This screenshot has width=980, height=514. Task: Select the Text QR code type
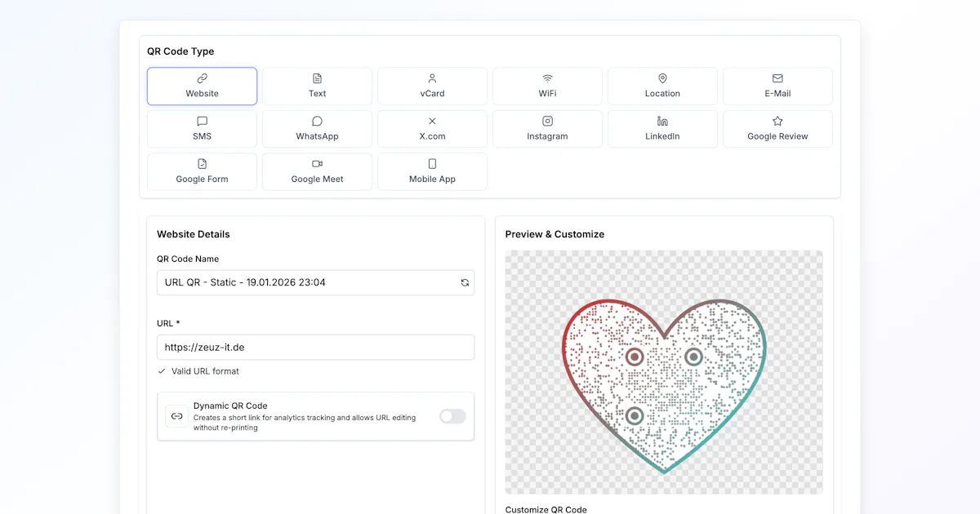coord(317,86)
